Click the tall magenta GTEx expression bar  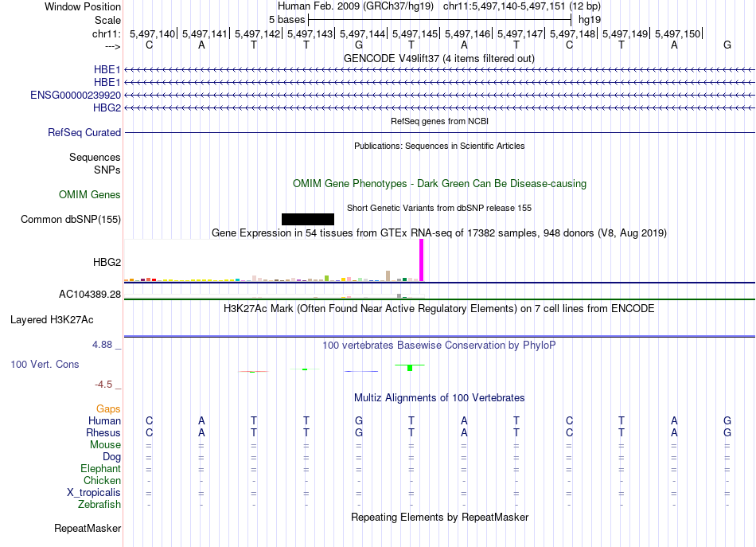422,260
